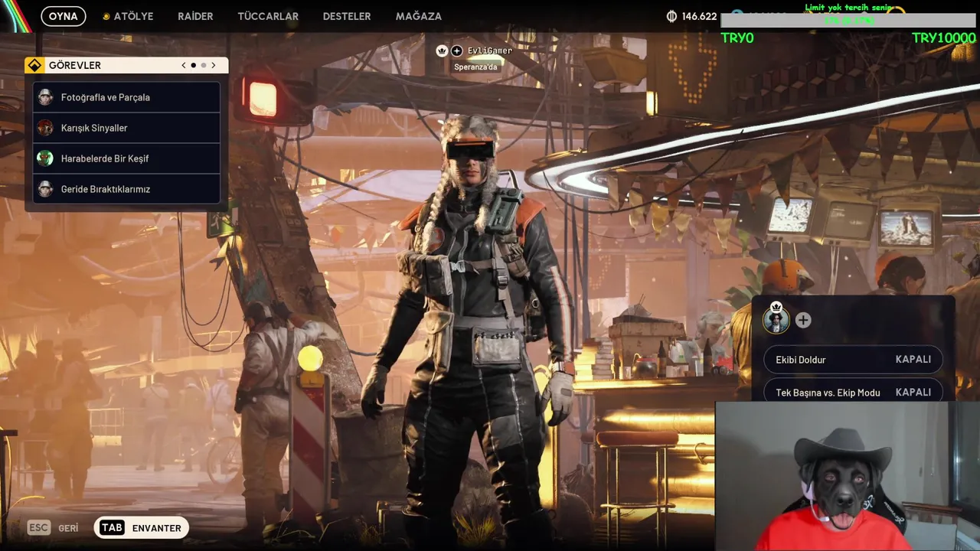Viewport: 980px width, 551px height.
Task: Open player avatar in squad panel
Action: 776,319
